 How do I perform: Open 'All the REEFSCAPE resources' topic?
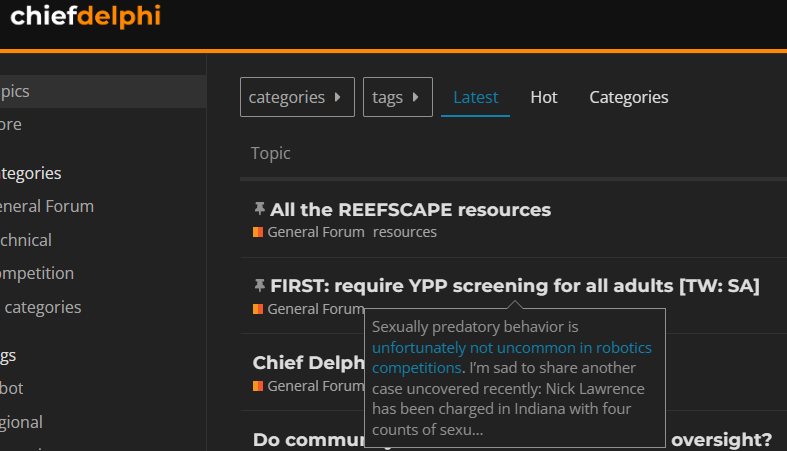point(410,210)
